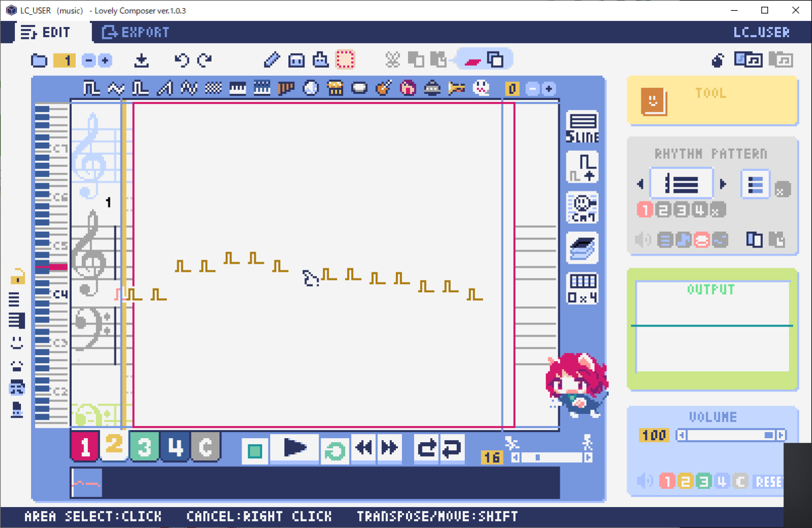Select channel 4 tab
The image size is (812, 528).
[x=175, y=448]
